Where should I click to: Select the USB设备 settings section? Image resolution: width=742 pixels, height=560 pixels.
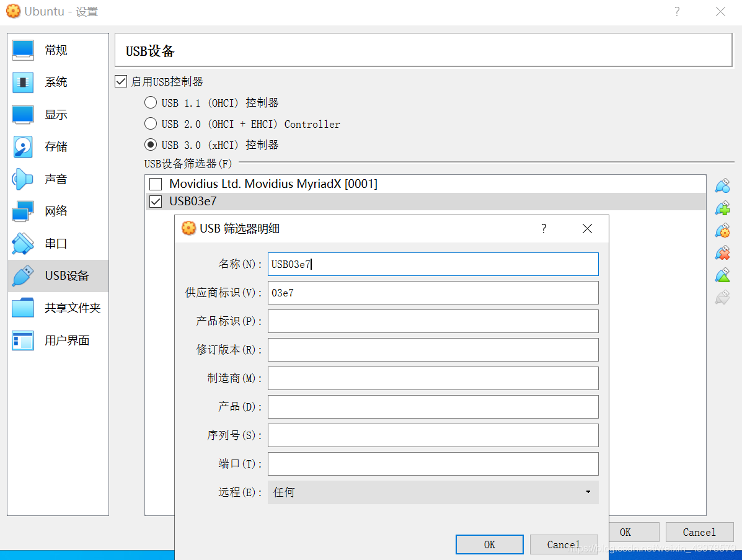pyautogui.click(x=58, y=275)
